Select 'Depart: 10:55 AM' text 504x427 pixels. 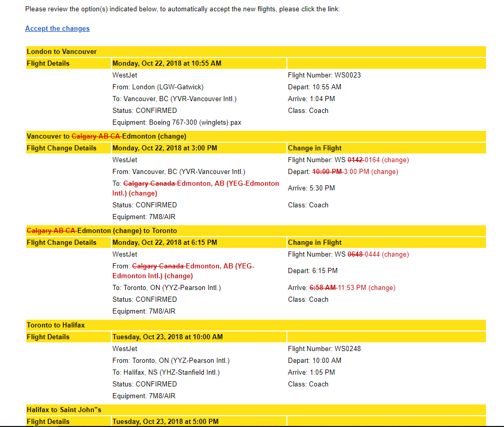tap(315, 87)
